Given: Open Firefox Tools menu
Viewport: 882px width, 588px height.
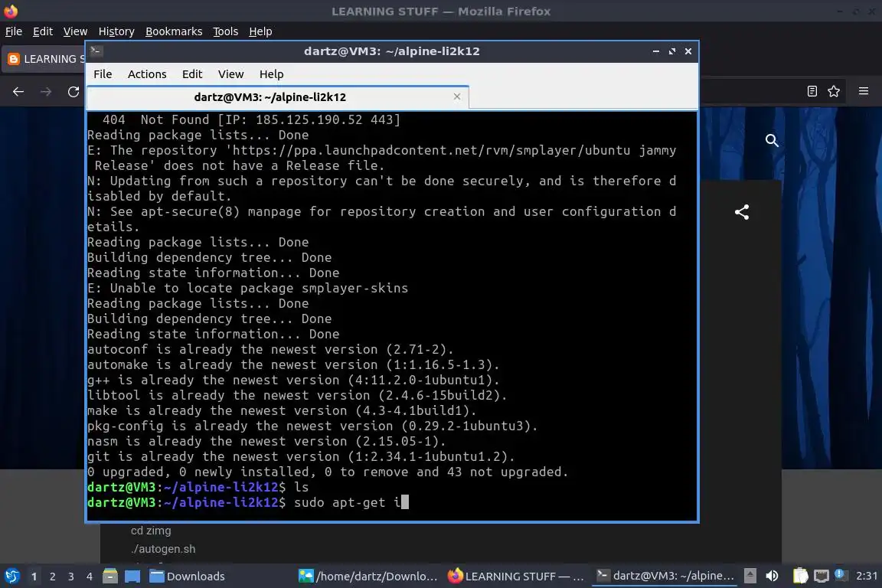Looking at the screenshot, I should coord(226,31).
